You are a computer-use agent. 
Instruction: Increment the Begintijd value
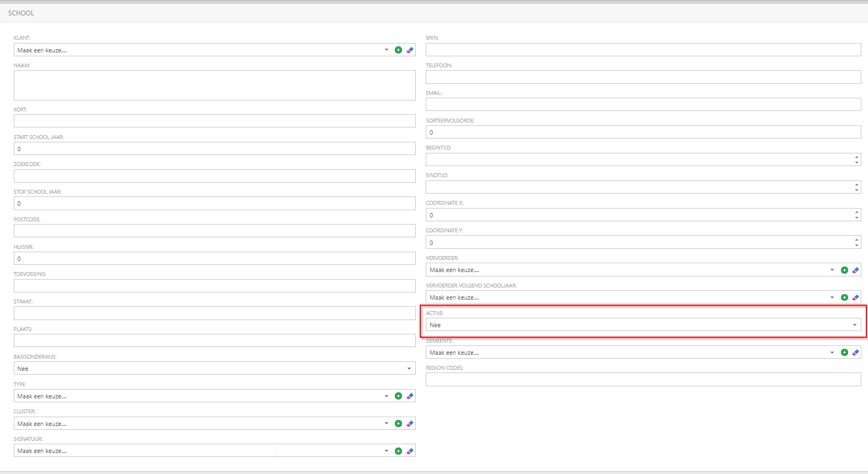point(856,157)
